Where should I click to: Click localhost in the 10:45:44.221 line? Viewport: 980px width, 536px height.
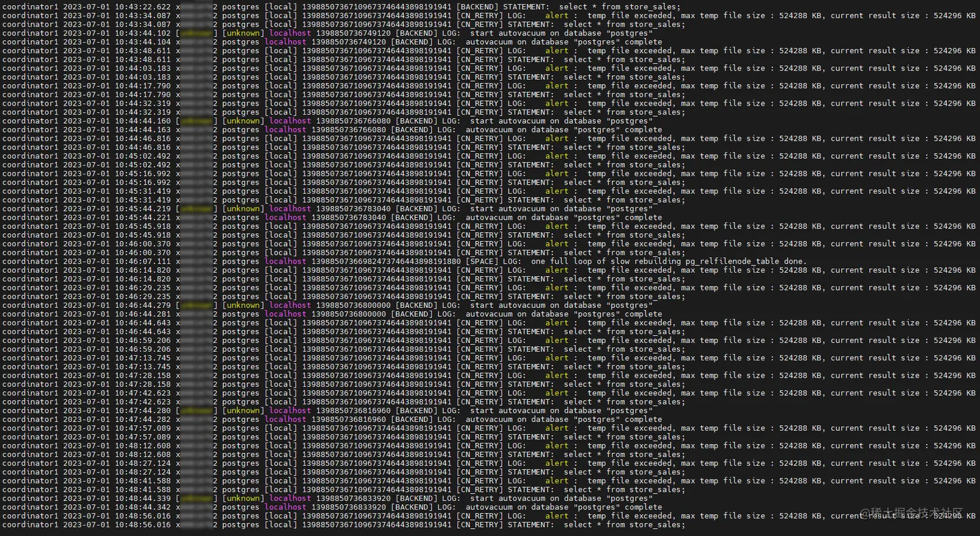point(285,218)
